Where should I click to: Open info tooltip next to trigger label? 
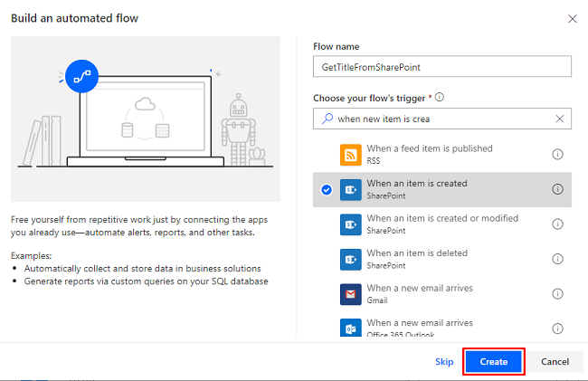click(x=440, y=98)
